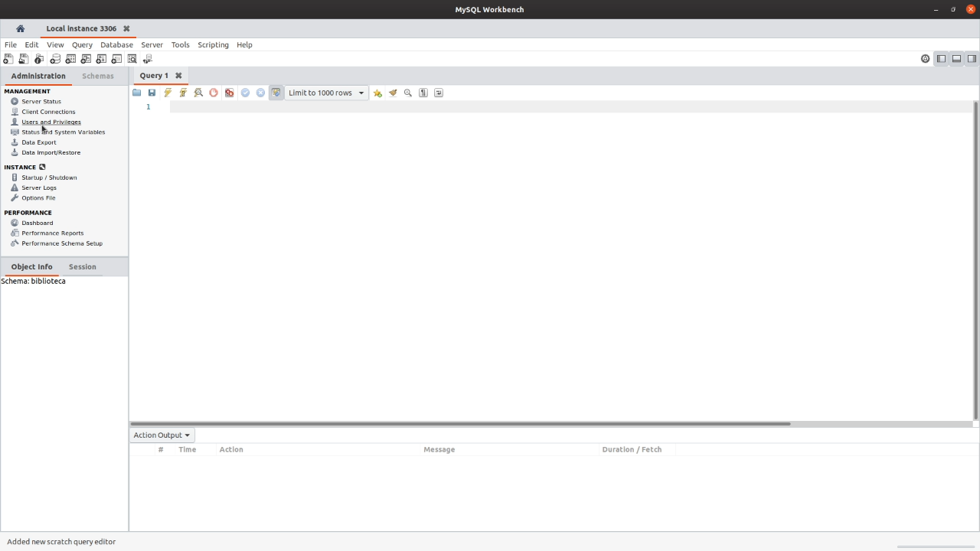Save current SQL snippet with the star icon
The width and height of the screenshot is (980, 551).
[x=377, y=93]
